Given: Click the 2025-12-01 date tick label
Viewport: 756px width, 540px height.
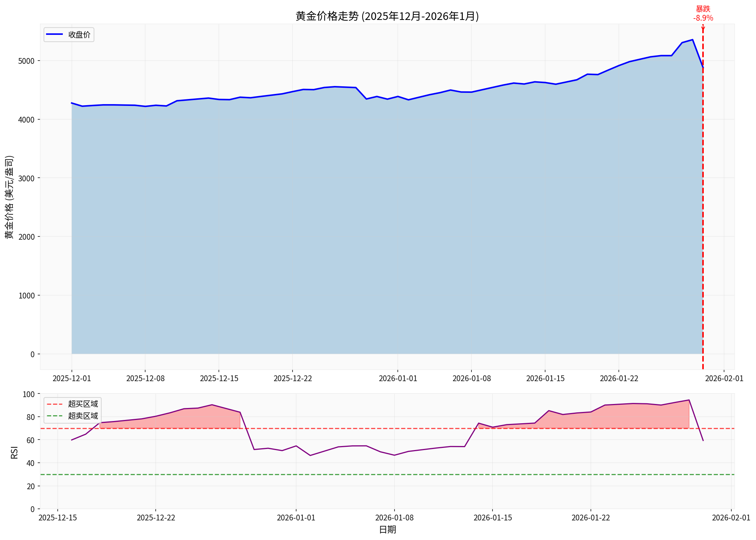Looking at the screenshot, I should tap(71, 379).
